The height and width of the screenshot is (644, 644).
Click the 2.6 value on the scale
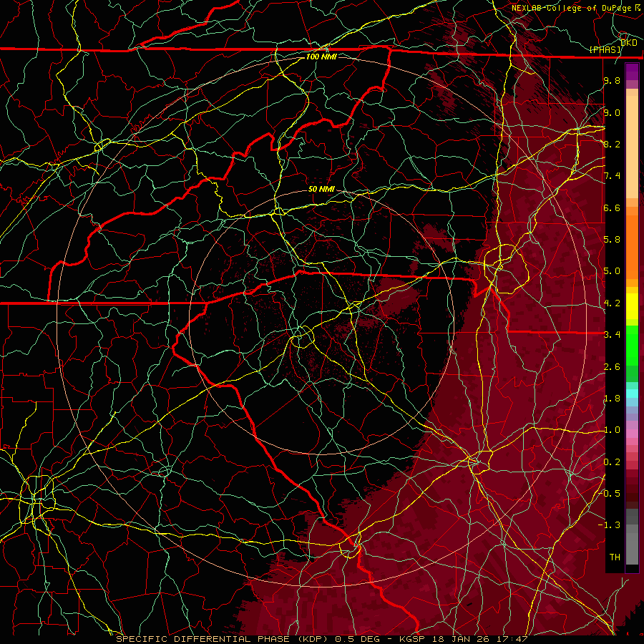tap(612, 367)
